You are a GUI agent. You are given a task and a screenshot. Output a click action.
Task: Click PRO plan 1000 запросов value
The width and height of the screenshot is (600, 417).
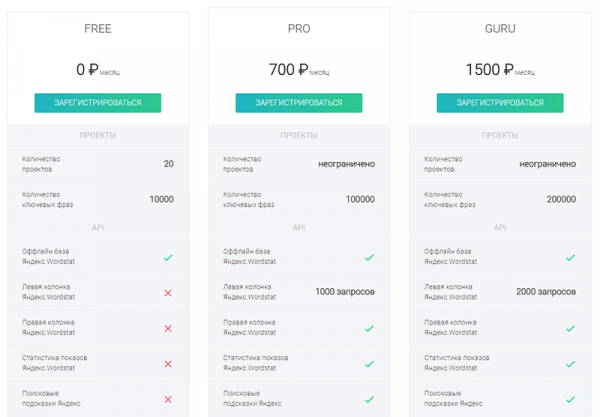(x=345, y=292)
